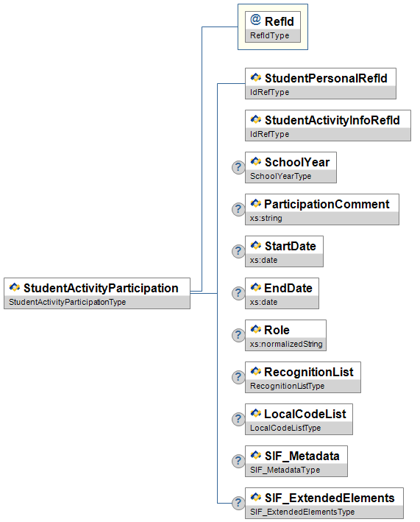Click the element icon beside StudentActivityInfoRefId
420x522 pixels.
pos(256,119)
